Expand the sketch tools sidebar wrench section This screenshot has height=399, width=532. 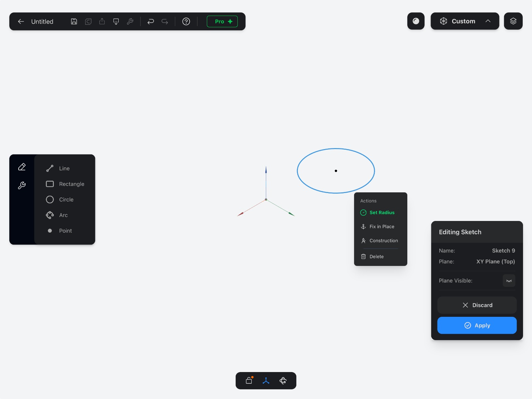click(x=22, y=185)
